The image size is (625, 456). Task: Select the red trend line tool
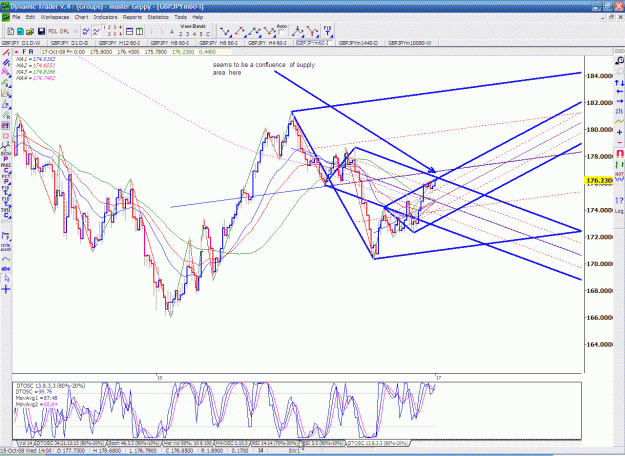pos(6,52)
